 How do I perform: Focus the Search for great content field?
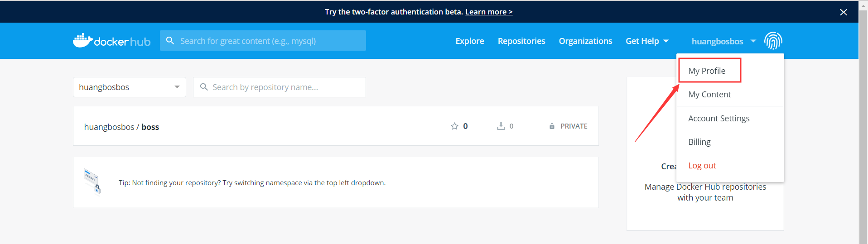pyautogui.click(x=263, y=41)
